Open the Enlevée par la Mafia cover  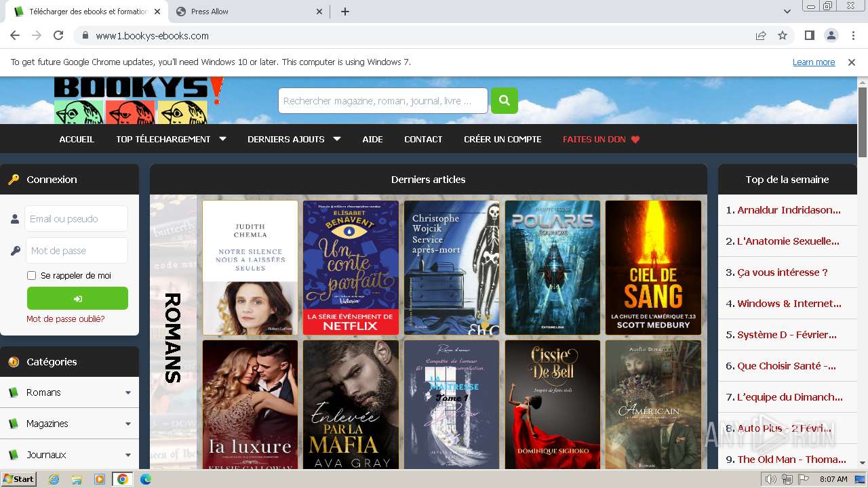point(351,405)
